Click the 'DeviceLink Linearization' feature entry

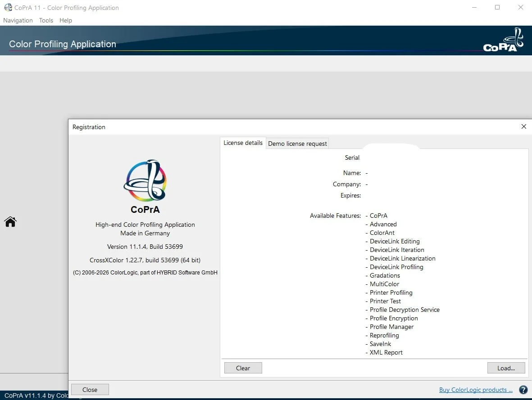click(402, 258)
